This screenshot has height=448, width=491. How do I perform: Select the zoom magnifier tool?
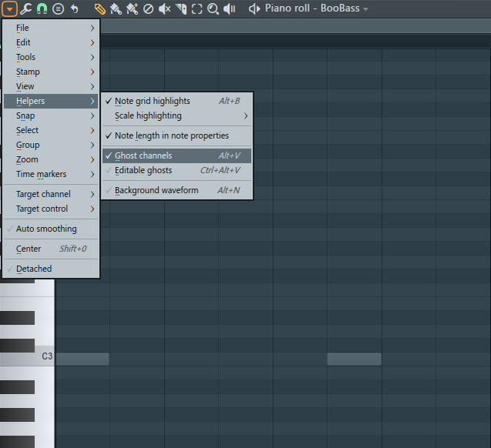click(x=213, y=8)
